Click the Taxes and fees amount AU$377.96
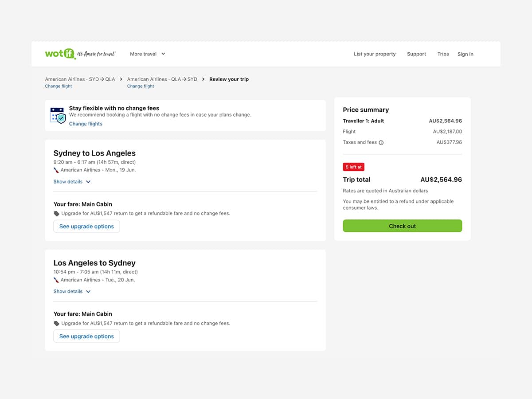The image size is (532, 399). tap(449, 142)
